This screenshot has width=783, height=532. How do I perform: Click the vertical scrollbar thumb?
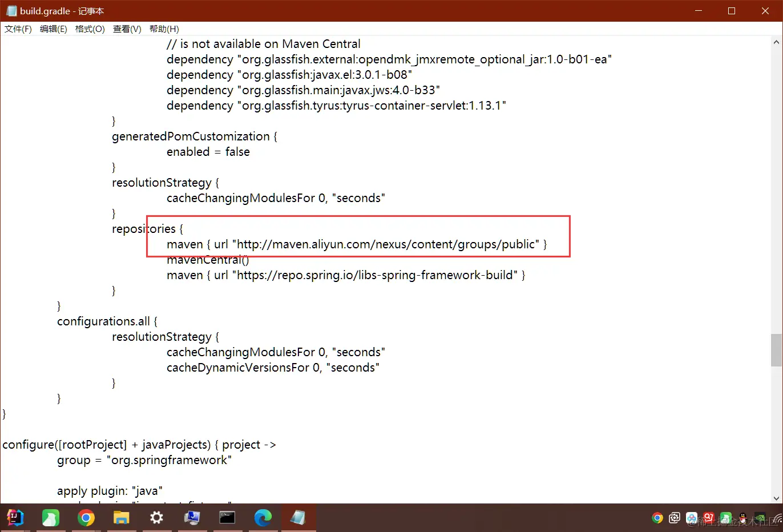tap(776, 350)
